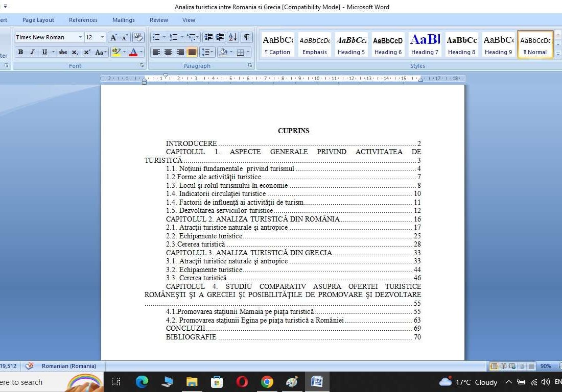Apply the Heading 7 style
Image resolution: width=562 pixels, height=392 pixels.
(425, 44)
